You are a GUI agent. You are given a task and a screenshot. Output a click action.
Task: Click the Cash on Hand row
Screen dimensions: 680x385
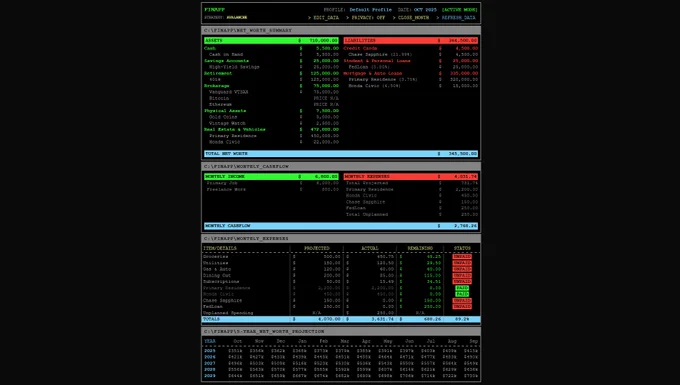271,55
